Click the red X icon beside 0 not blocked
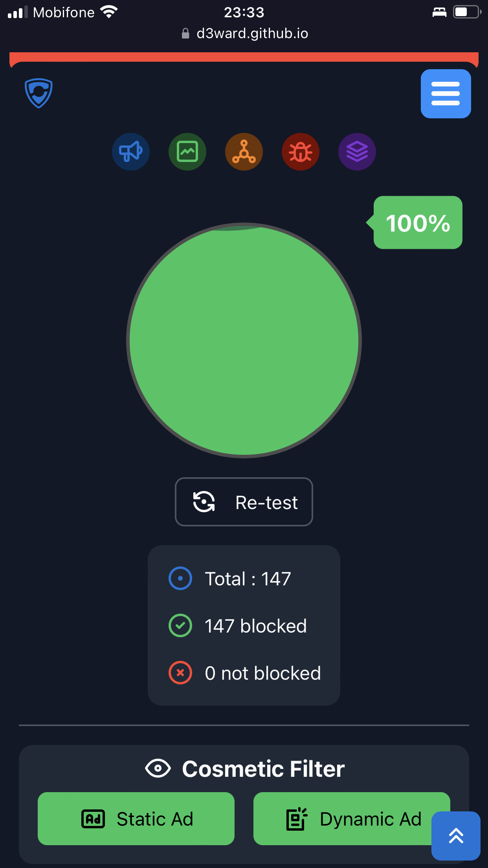This screenshot has width=488, height=868. click(180, 672)
